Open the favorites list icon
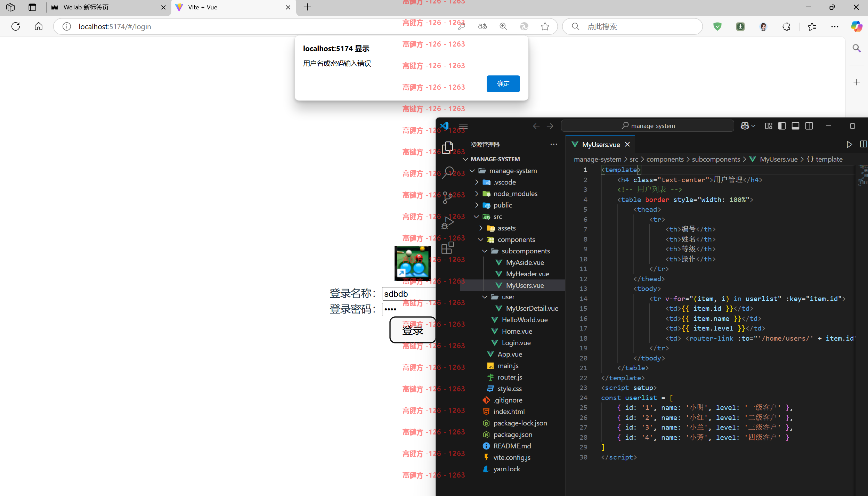868x496 pixels. pyautogui.click(x=812, y=26)
